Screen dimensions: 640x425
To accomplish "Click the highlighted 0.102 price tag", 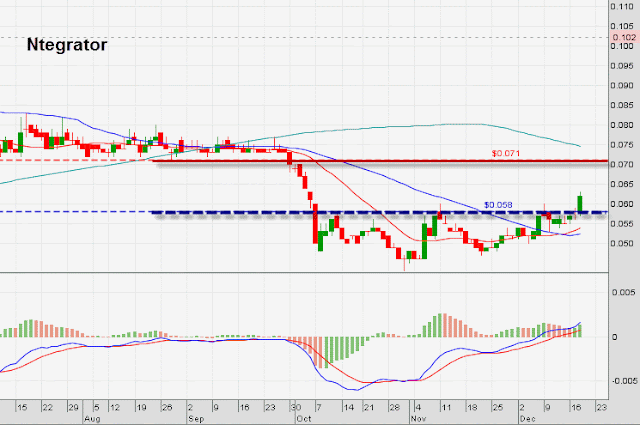I will 624,37.
